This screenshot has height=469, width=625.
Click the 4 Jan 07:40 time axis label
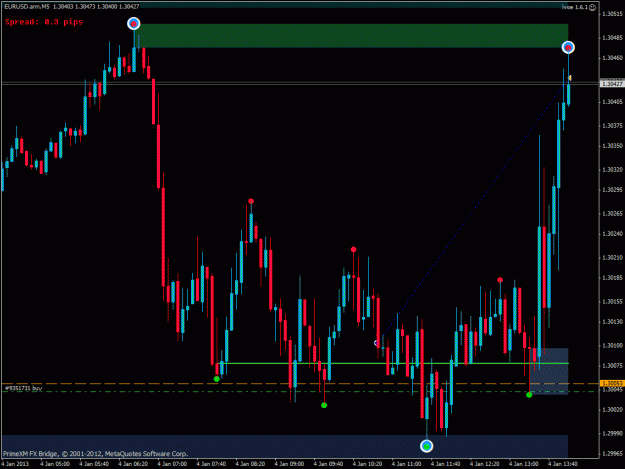(x=211, y=464)
